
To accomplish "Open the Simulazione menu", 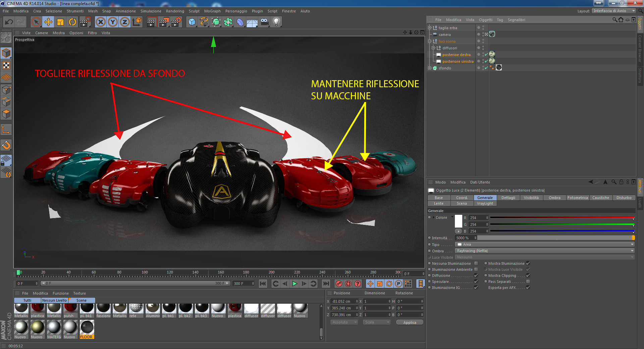I will 151,11.
